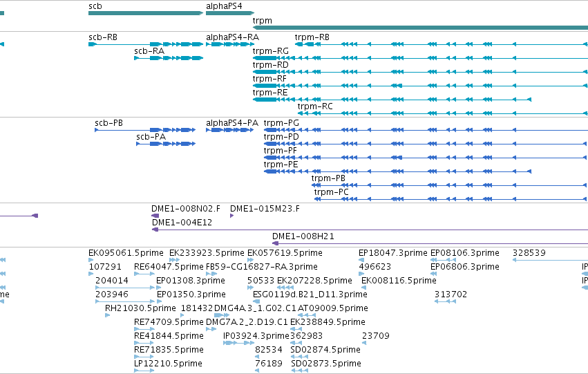Select the scb-PB protein label
The width and height of the screenshot is (588, 374).
(108, 123)
